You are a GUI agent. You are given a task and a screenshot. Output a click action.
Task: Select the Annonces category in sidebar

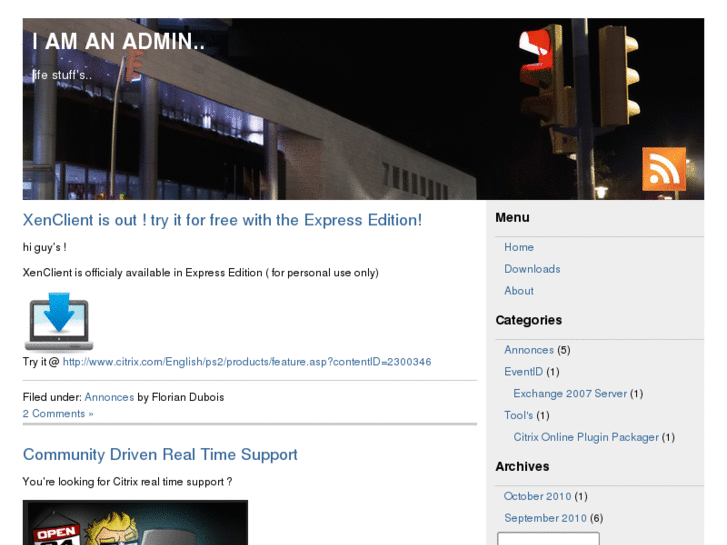click(x=529, y=350)
